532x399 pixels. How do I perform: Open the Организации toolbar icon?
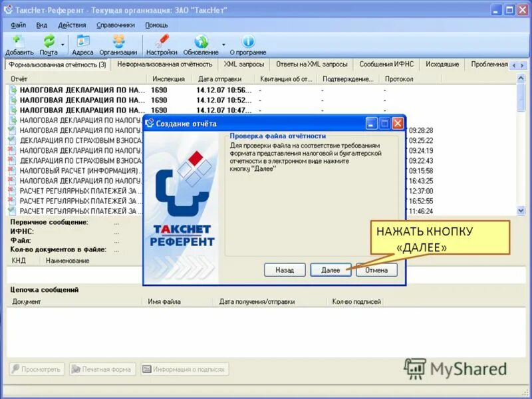pos(118,45)
